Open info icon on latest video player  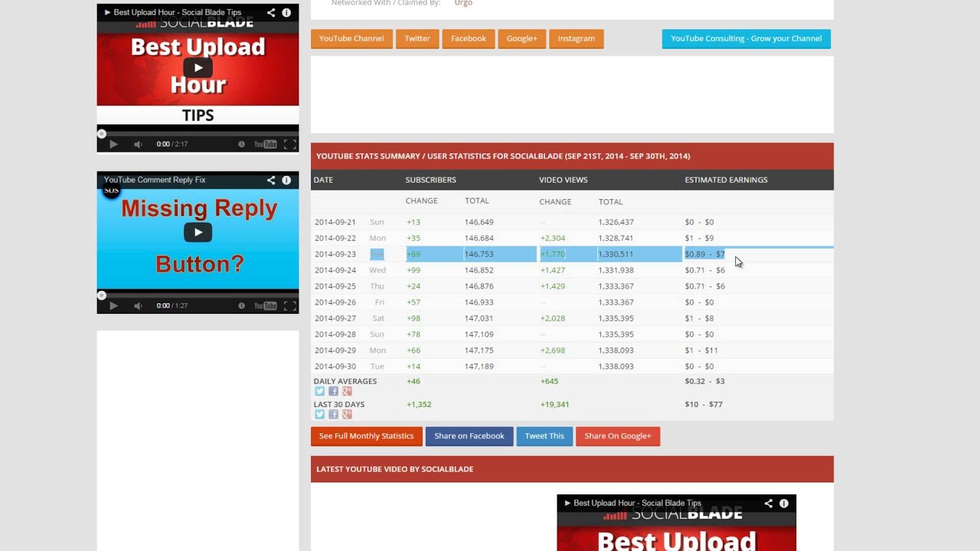click(x=783, y=503)
